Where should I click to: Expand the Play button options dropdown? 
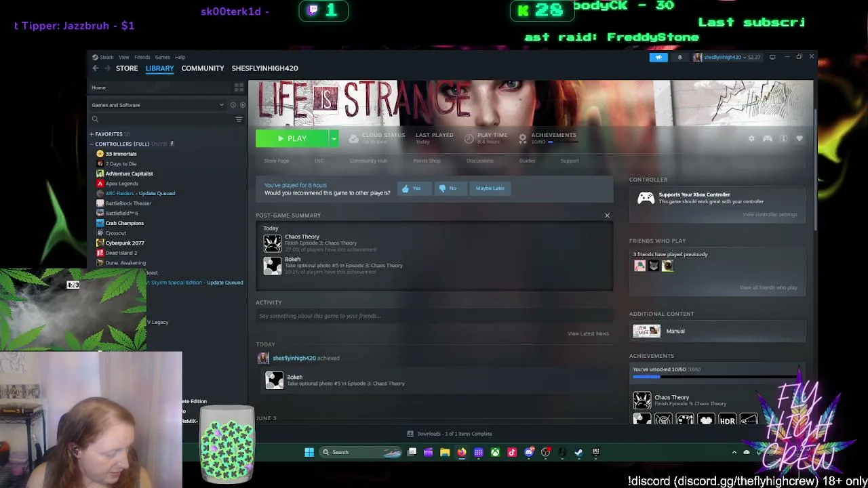tap(334, 138)
